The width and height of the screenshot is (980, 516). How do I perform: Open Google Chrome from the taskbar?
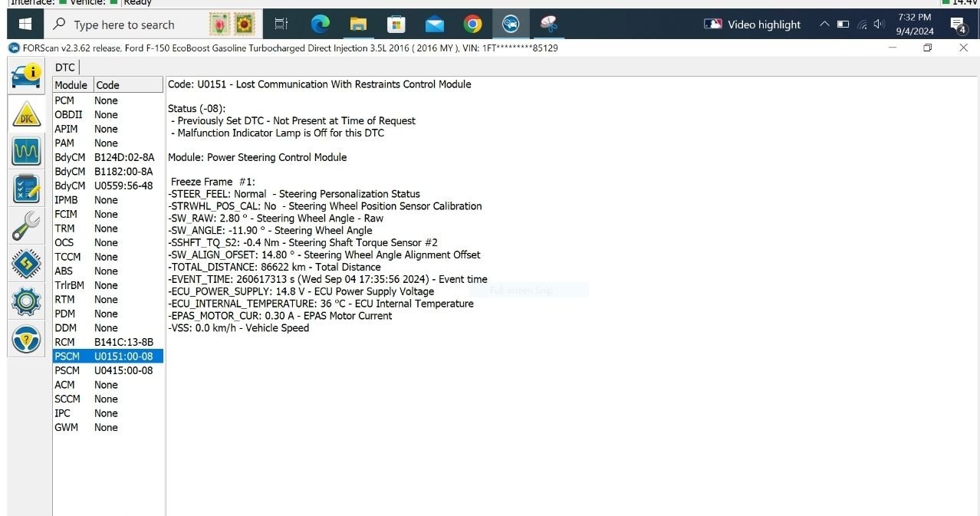[472, 24]
